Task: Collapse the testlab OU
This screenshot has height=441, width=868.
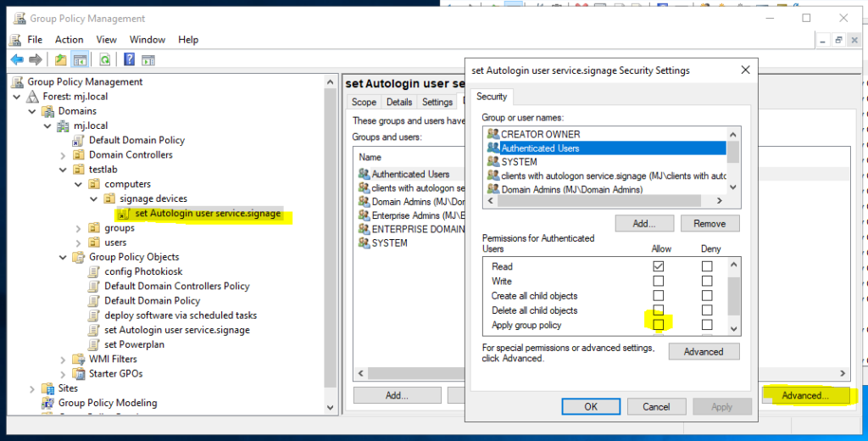Action: [63, 170]
